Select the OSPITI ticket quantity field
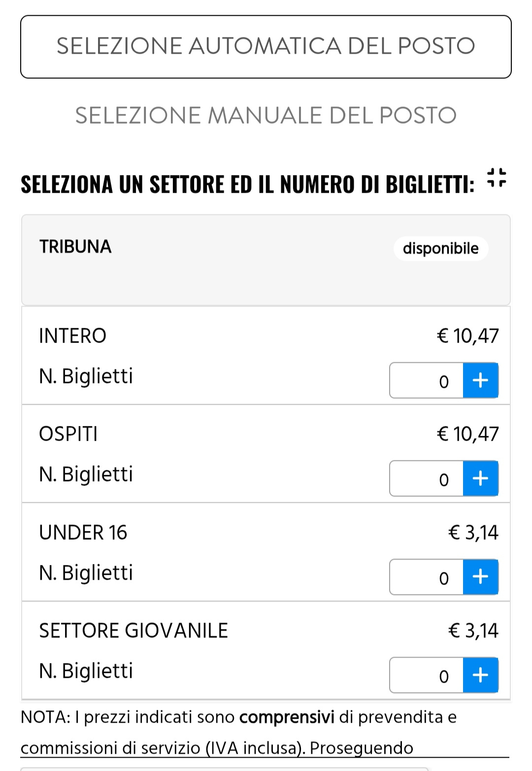This screenshot has height=771, width=532. click(427, 479)
